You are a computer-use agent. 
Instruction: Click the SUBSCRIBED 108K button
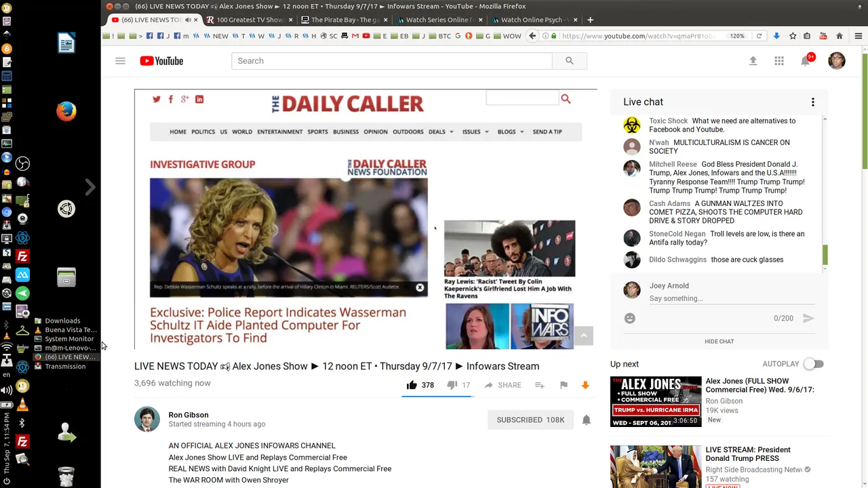point(530,420)
